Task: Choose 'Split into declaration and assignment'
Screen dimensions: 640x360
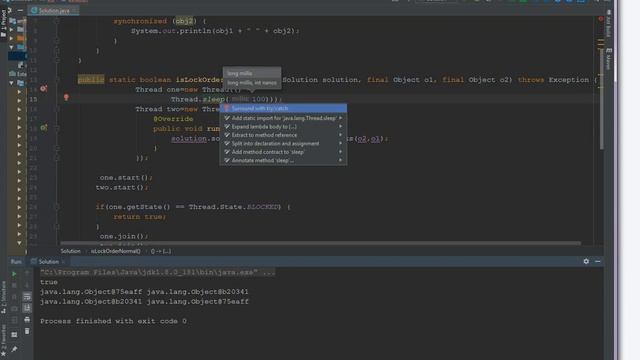Action: click(283, 144)
